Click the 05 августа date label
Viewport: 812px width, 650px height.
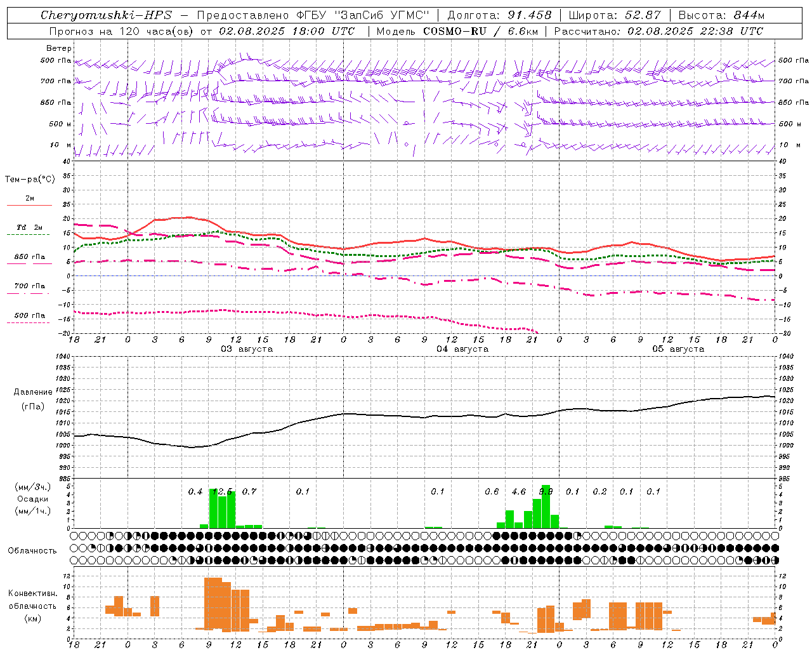pos(678,348)
